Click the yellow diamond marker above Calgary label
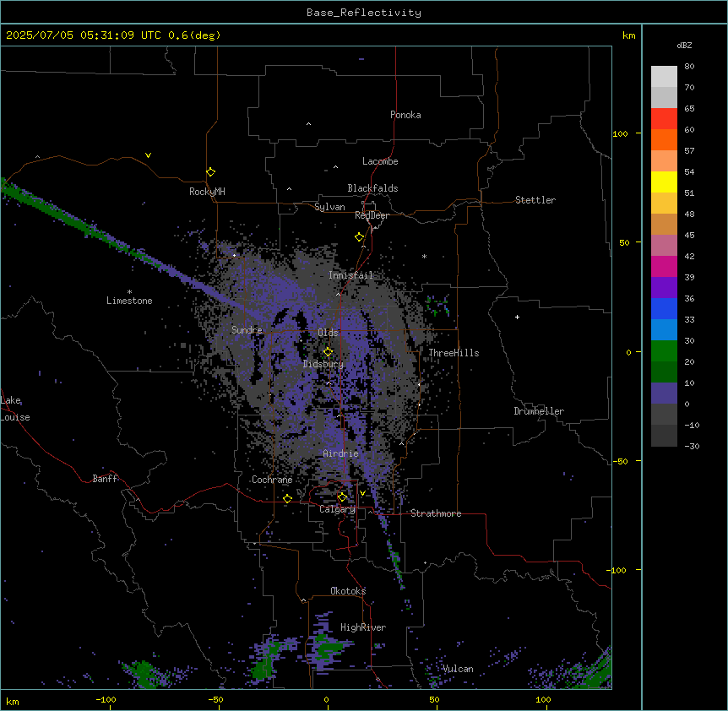 [x=342, y=497]
